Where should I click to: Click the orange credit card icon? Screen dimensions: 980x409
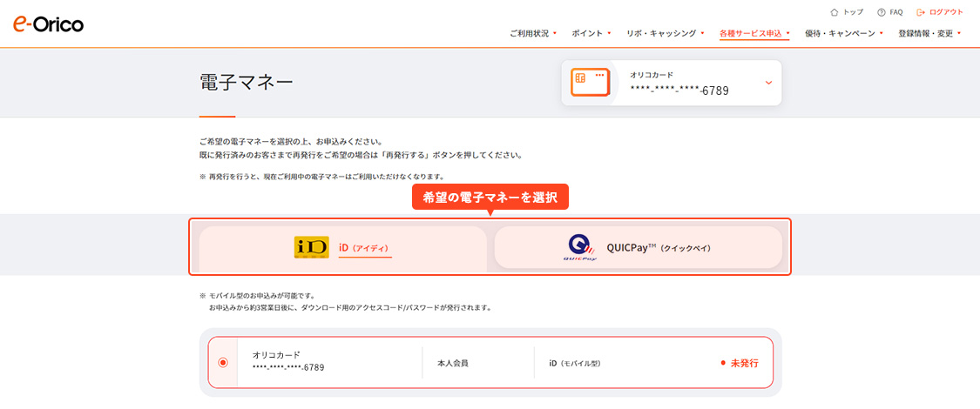[590, 83]
